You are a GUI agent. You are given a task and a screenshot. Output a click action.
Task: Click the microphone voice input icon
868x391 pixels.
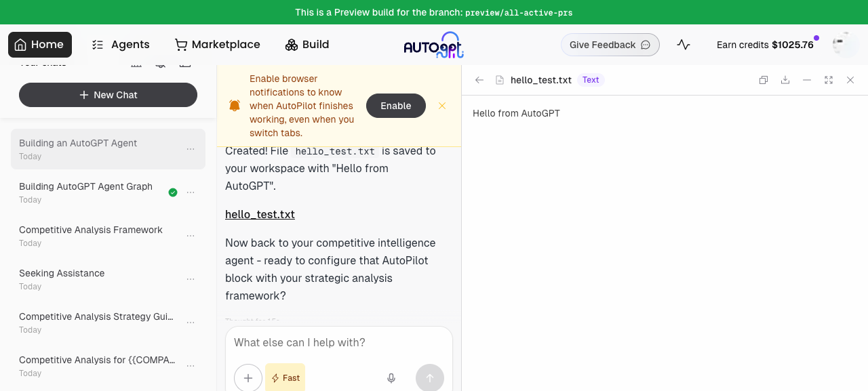coord(391,378)
